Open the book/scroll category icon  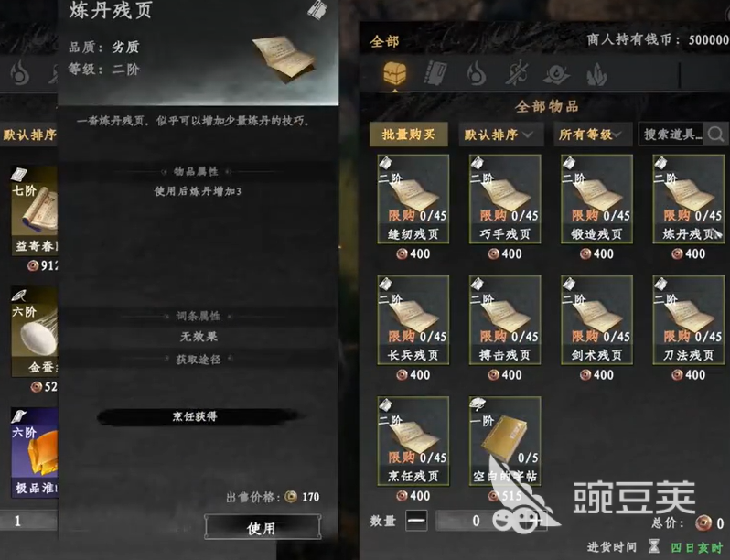click(x=435, y=74)
